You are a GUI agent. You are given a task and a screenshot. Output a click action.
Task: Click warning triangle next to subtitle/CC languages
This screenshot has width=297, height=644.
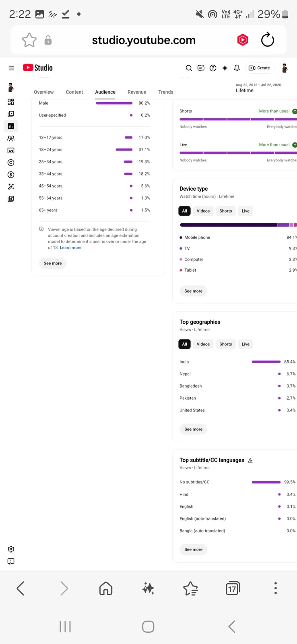pos(250,460)
